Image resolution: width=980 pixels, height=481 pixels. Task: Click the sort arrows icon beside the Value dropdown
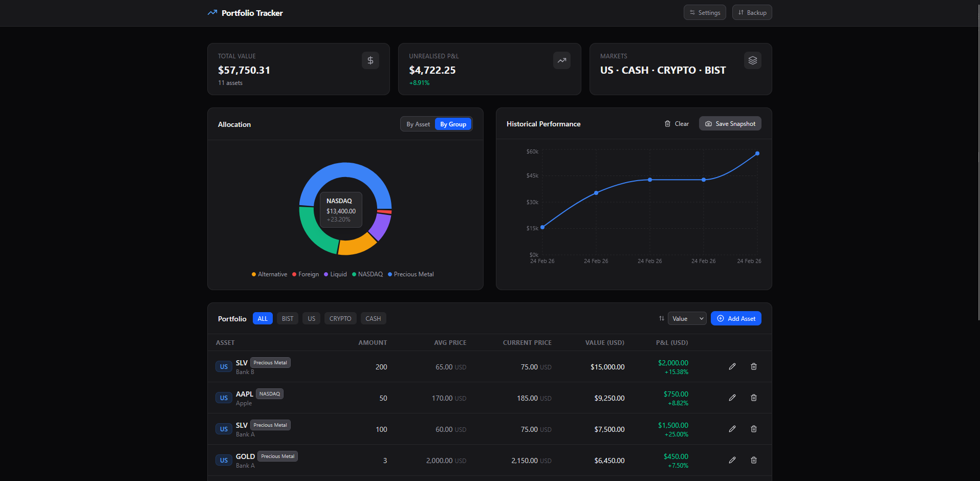pos(661,318)
